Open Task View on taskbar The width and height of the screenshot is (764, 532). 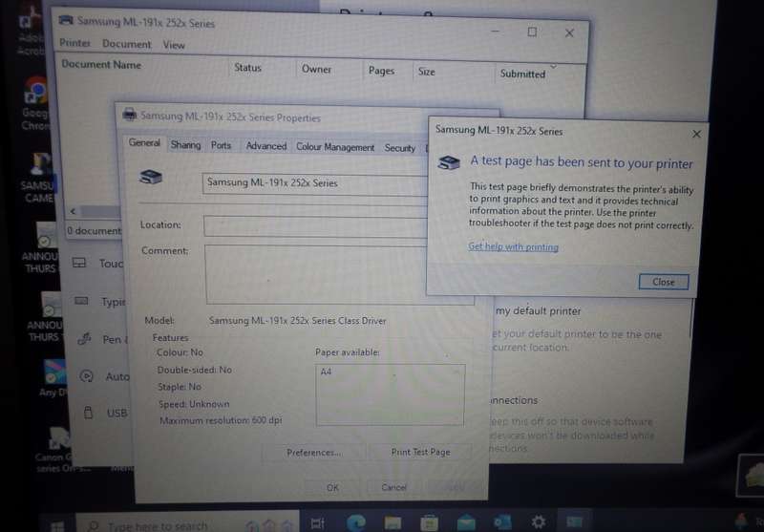(317, 523)
